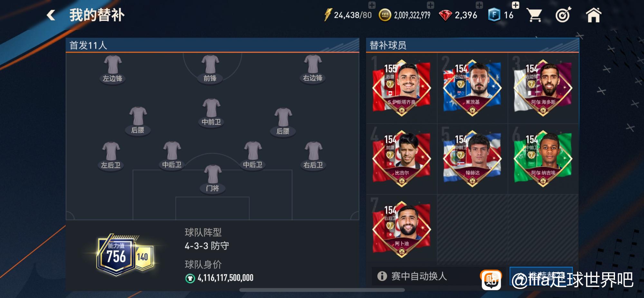The width and height of the screenshot is (644, 298).
Task: Open the shopping cart store
Action: click(x=534, y=15)
